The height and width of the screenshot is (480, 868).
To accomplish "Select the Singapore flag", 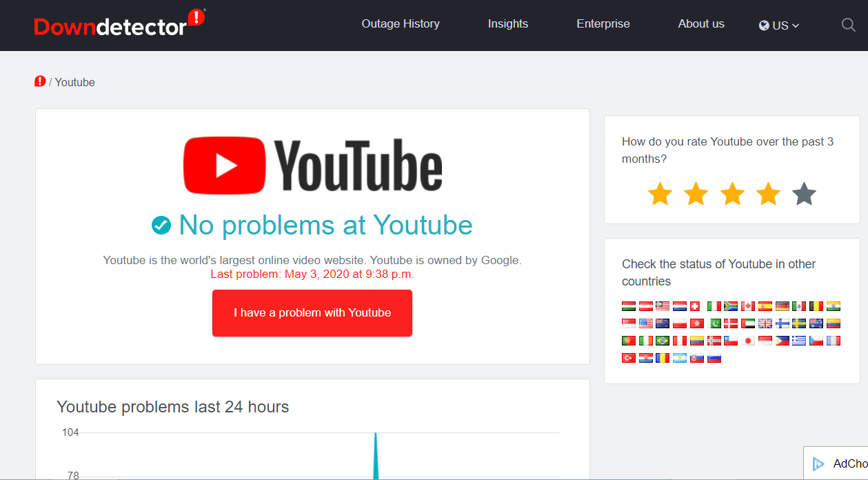I will pyautogui.click(x=629, y=323).
